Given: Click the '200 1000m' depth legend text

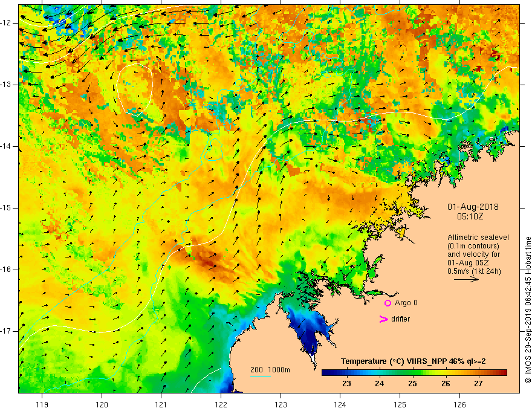Looking at the screenshot, I should coord(270,370).
